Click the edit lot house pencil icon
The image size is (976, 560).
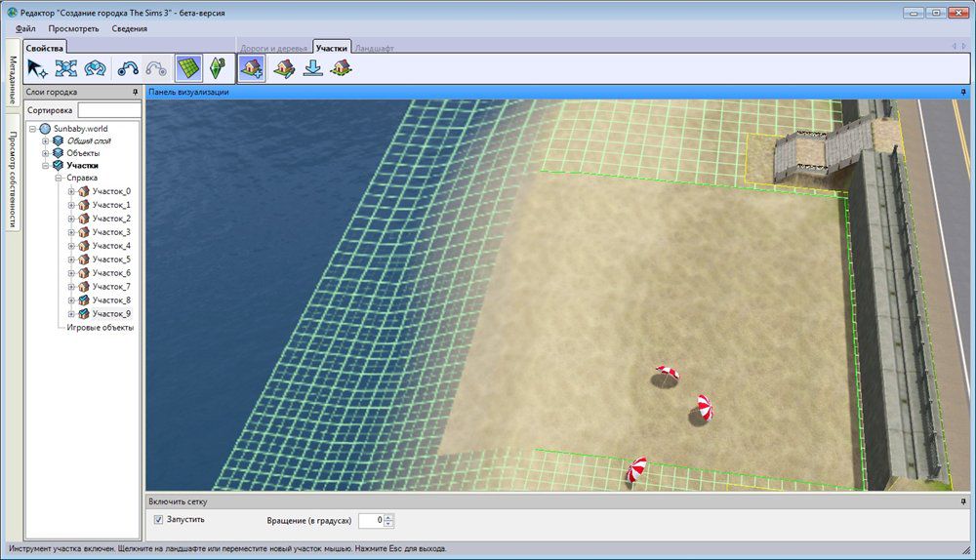[x=283, y=67]
